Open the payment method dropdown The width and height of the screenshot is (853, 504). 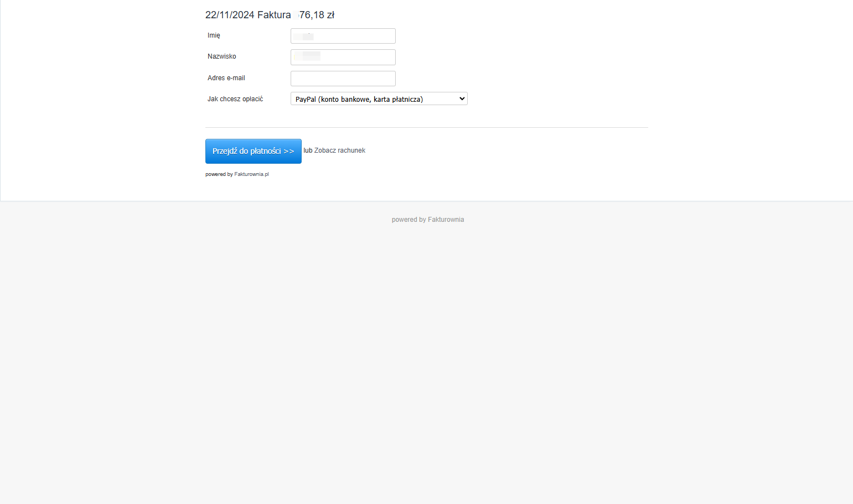[x=379, y=98]
